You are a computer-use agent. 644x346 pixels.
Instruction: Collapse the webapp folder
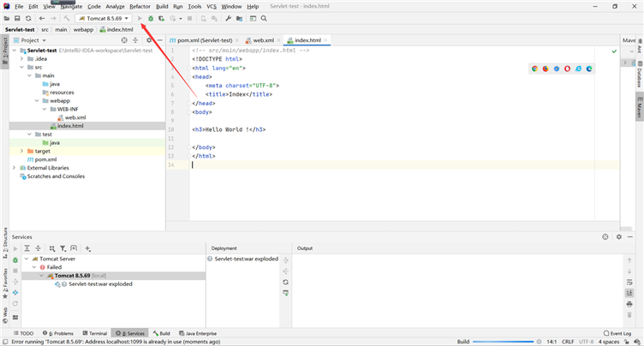tap(37, 101)
